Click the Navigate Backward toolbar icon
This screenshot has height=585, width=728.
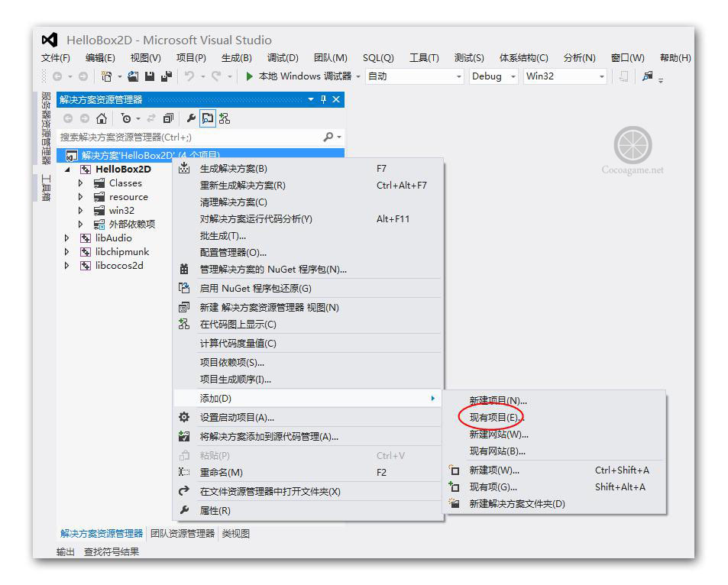[57, 76]
